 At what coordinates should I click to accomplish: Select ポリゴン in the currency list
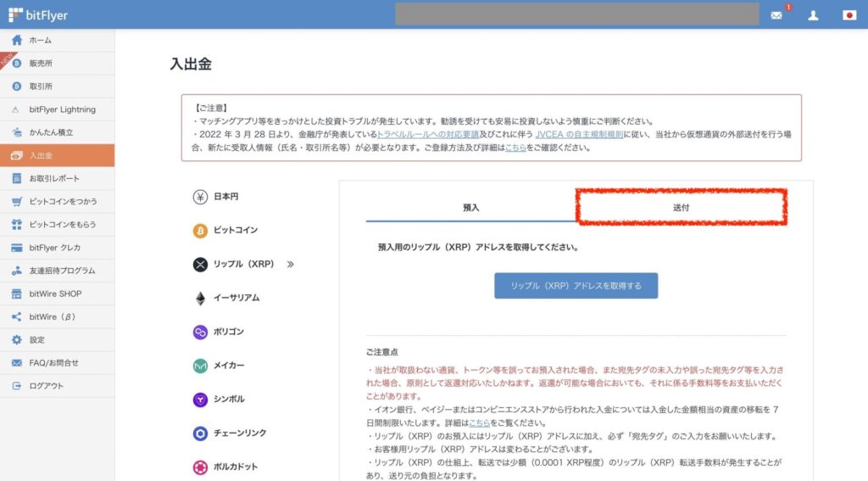(229, 332)
